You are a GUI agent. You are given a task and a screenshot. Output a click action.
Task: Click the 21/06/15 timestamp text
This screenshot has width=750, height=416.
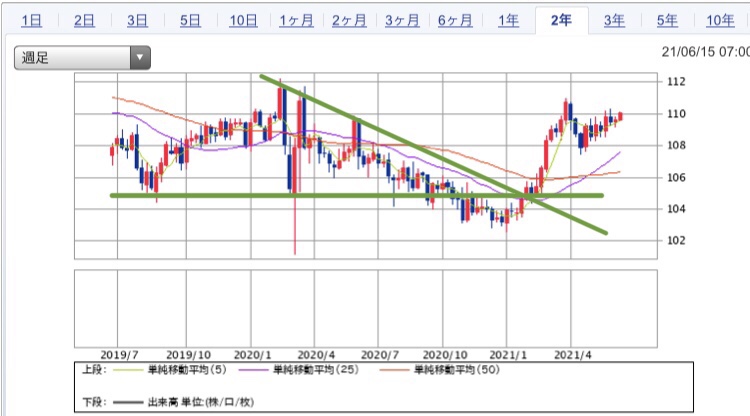coord(706,52)
